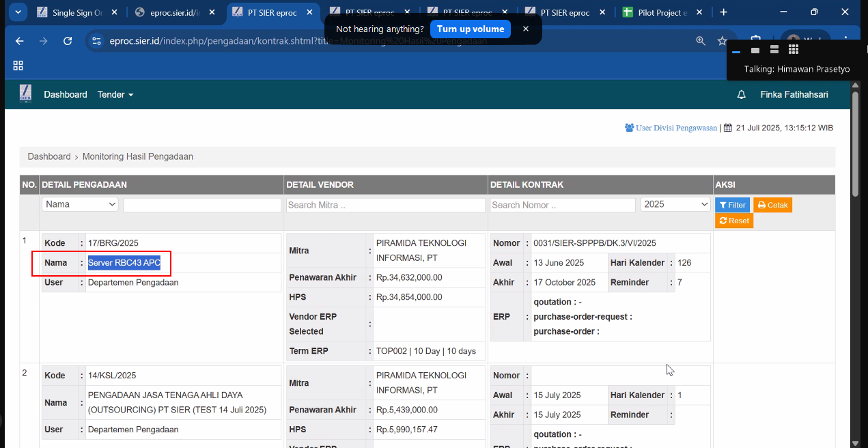Open the 2025 year dropdown

675,204
